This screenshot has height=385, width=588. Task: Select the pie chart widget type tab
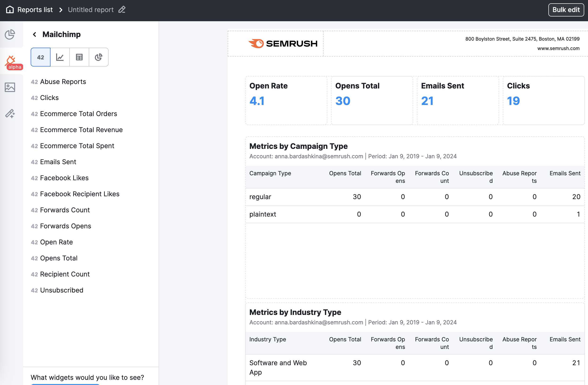pos(99,57)
